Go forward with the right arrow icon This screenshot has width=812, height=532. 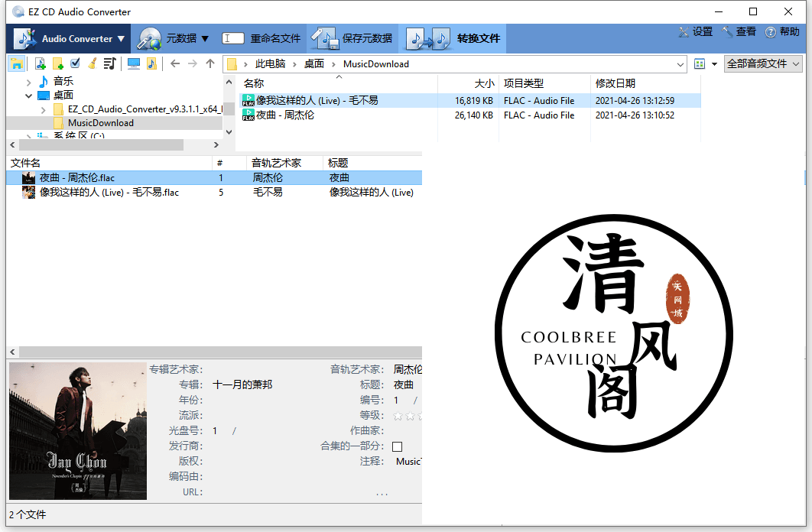point(193,63)
